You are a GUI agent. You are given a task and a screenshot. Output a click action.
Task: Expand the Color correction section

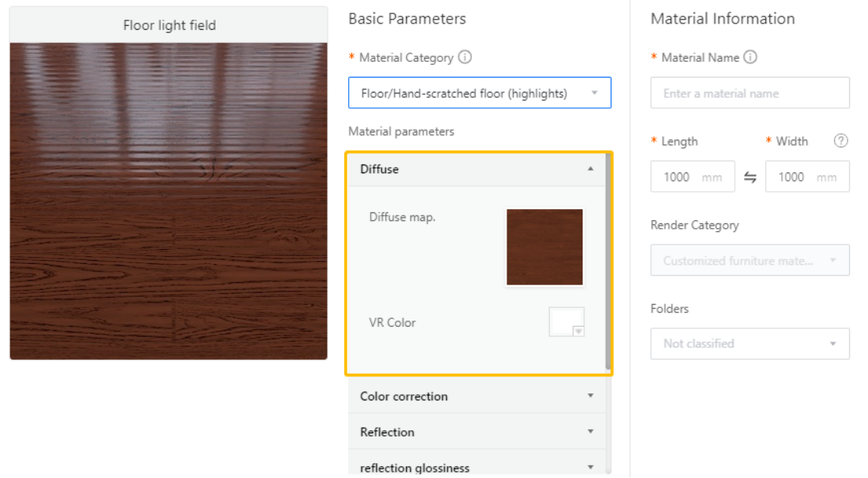coord(477,397)
